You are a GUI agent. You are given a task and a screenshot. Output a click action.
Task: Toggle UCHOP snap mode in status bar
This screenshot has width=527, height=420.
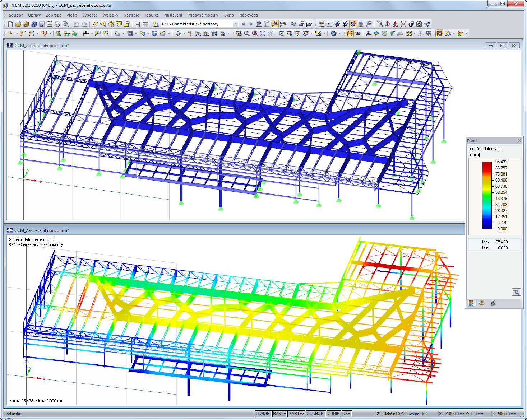pos(263,413)
